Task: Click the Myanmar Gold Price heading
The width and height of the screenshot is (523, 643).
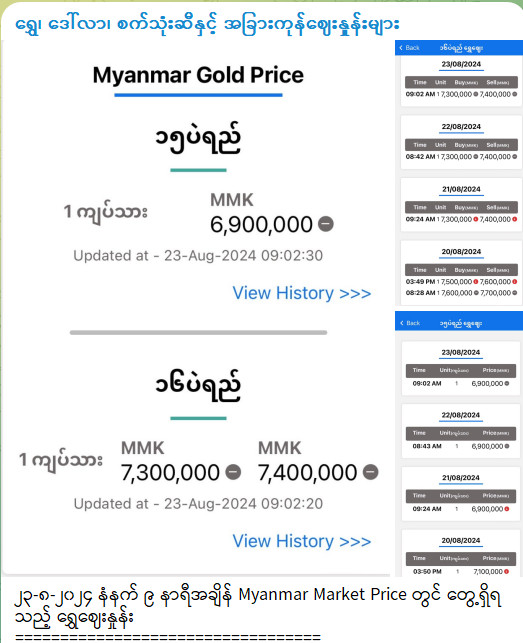Action: [198, 75]
